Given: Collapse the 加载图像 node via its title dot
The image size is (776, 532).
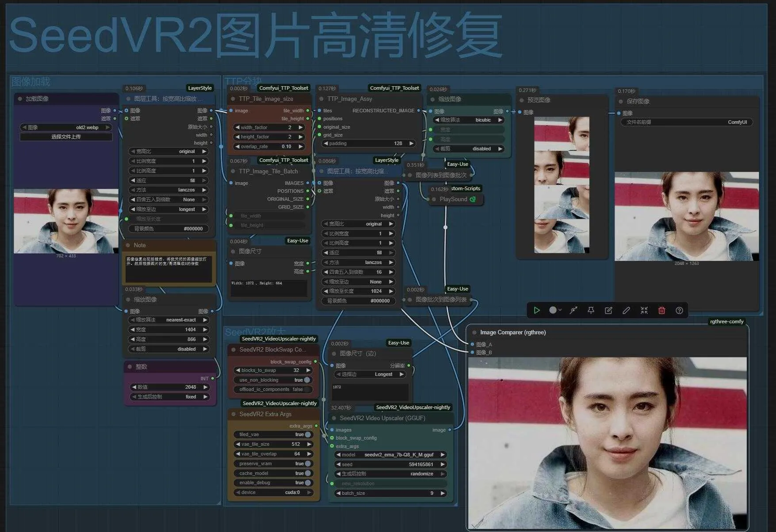Looking at the screenshot, I should [x=20, y=99].
